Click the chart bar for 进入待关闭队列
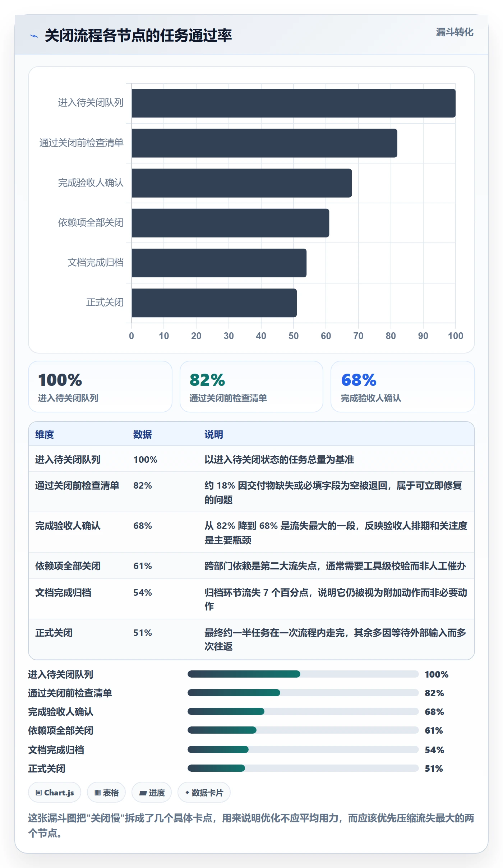The image size is (503, 868). pos(294,103)
